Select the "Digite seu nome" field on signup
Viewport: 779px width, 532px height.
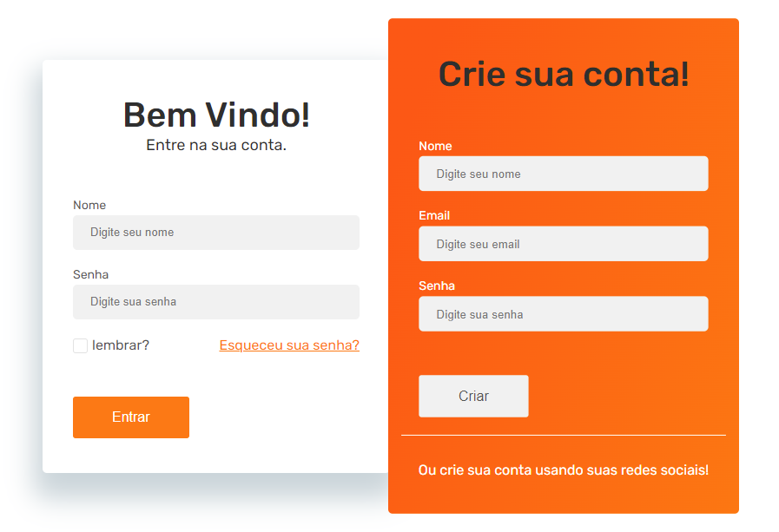pyautogui.click(x=563, y=174)
